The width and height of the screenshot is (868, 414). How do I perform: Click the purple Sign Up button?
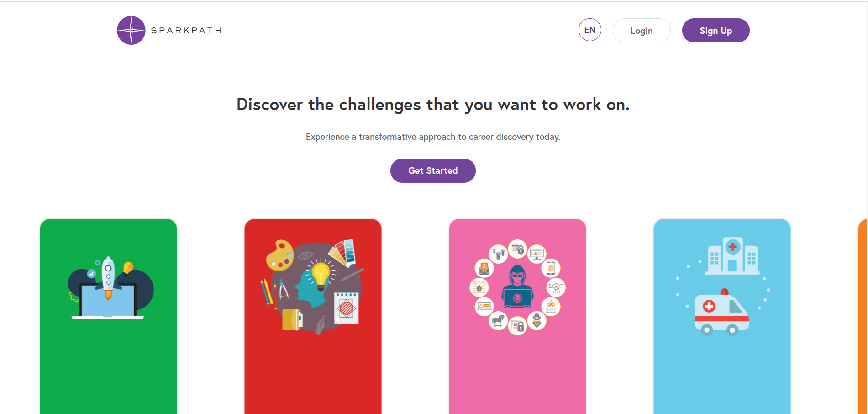pos(715,31)
